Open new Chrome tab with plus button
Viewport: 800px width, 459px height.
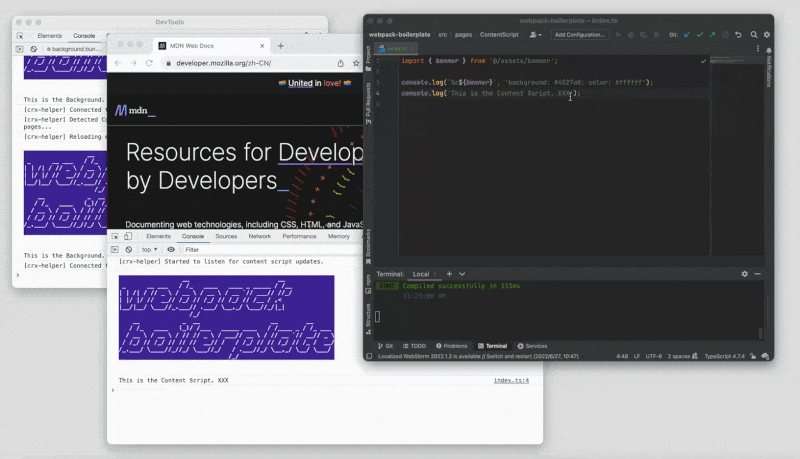point(281,46)
